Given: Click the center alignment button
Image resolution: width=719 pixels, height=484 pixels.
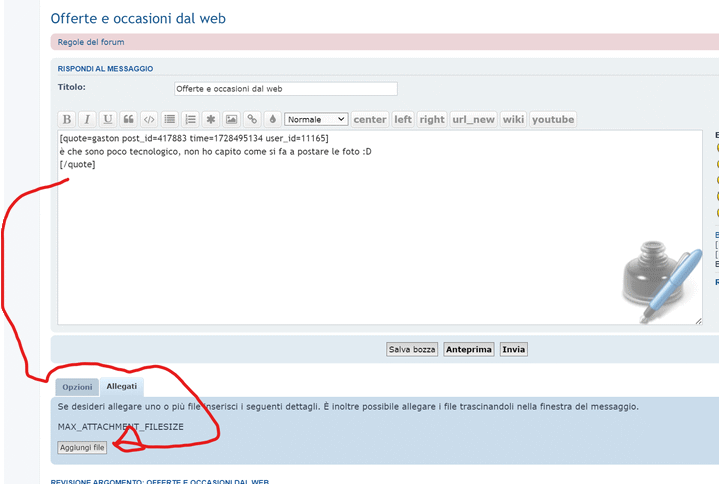Looking at the screenshot, I should pyautogui.click(x=369, y=119).
